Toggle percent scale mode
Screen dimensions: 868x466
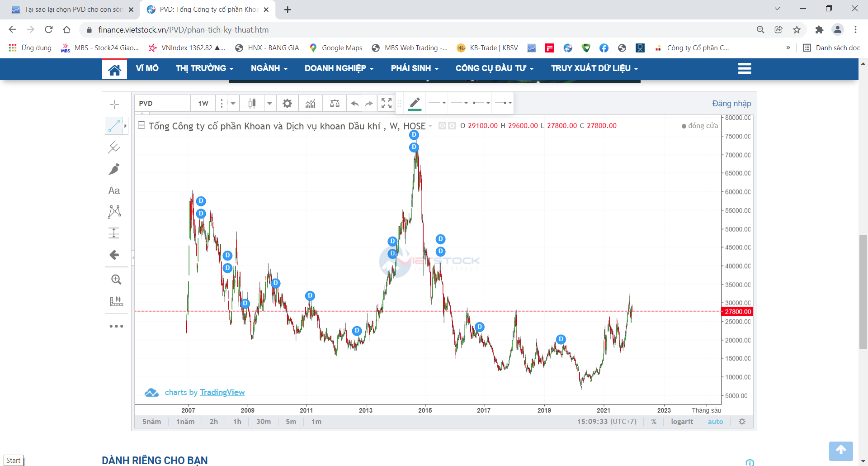click(x=654, y=422)
